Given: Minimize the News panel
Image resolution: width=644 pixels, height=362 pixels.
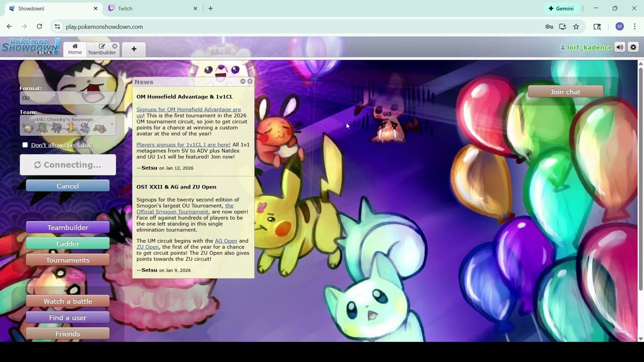Looking at the screenshot, I should [x=243, y=81].
